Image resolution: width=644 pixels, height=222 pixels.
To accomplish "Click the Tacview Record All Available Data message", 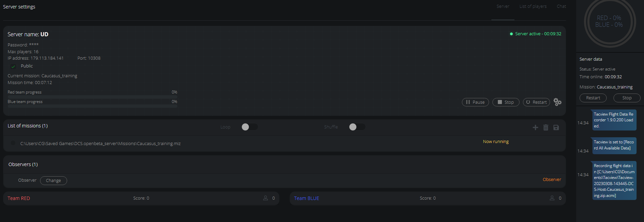I will click(614, 145).
